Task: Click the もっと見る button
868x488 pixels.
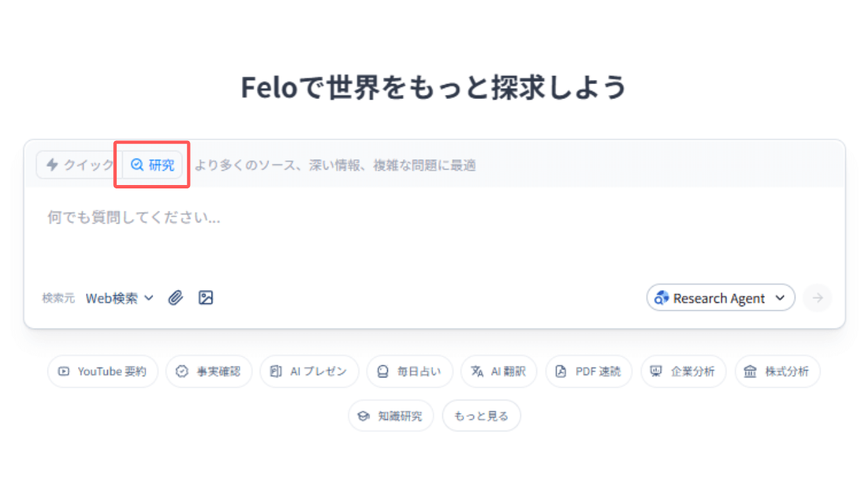Action: tap(481, 416)
